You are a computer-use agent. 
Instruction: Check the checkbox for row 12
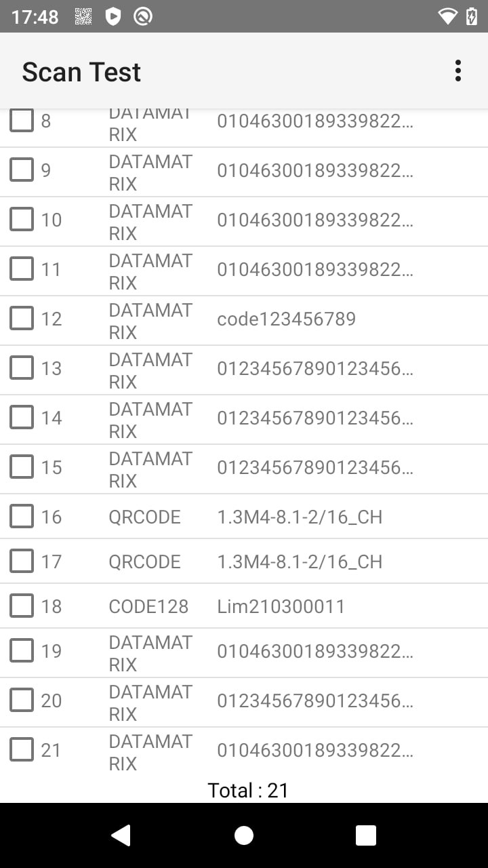tap(22, 318)
